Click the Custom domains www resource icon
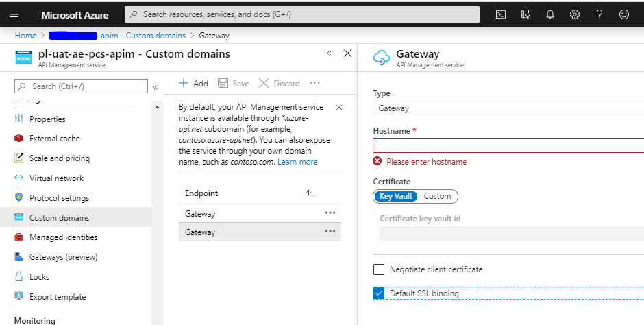The image size is (644, 325). (x=23, y=58)
